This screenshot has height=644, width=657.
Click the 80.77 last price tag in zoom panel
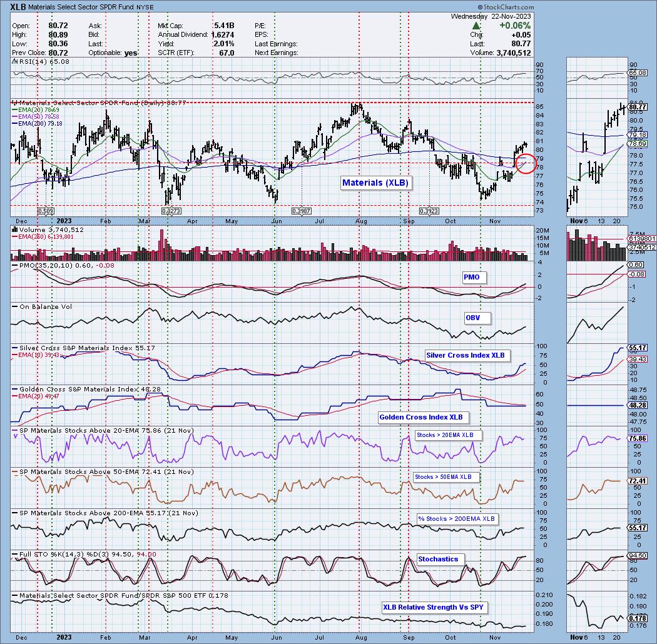click(638, 107)
